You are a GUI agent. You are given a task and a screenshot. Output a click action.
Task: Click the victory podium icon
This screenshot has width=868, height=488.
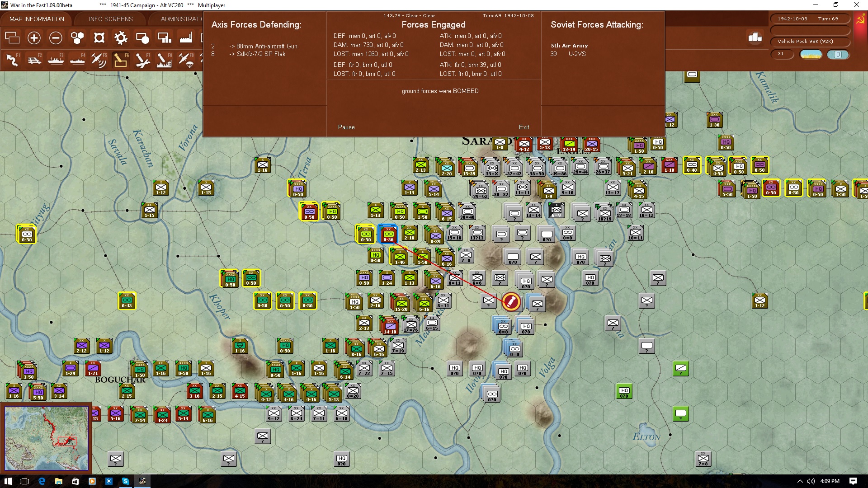755,38
